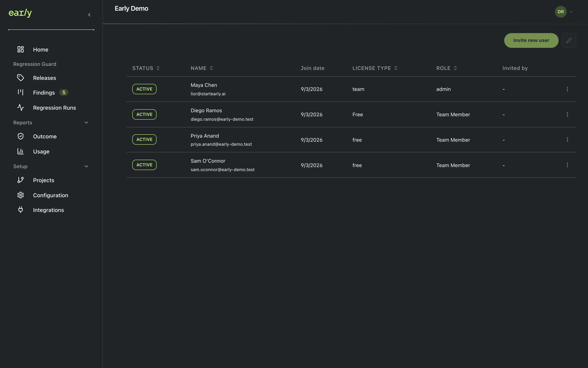The width and height of the screenshot is (588, 368).
Task: Click the name Maya Chen
Action: [204, 85]
